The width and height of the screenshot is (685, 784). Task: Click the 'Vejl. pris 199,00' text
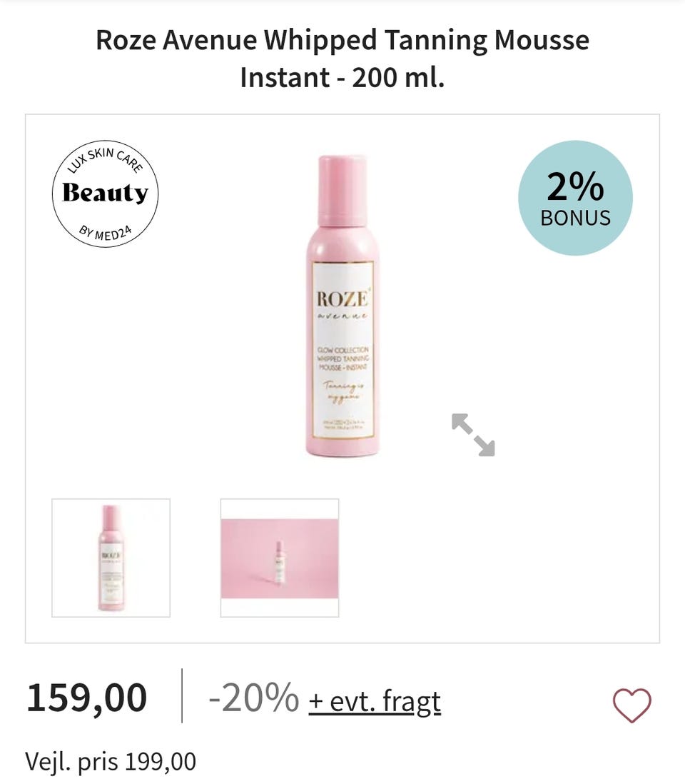[111, 762]
